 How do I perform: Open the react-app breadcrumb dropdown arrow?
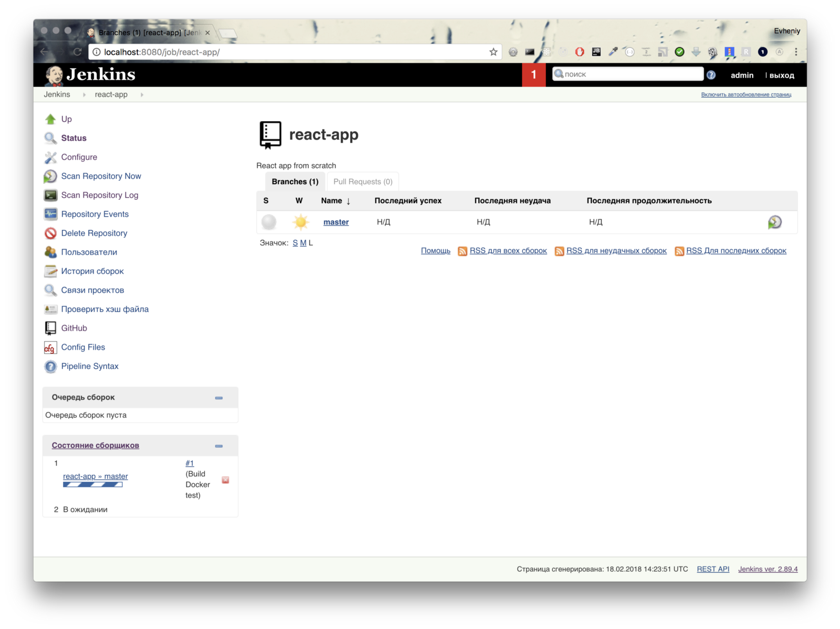[142, 95]
